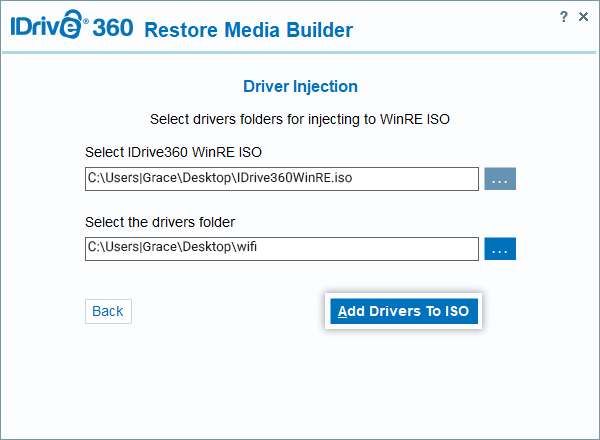Click the drivers-folder instruction text under the heading

(300, 119)
